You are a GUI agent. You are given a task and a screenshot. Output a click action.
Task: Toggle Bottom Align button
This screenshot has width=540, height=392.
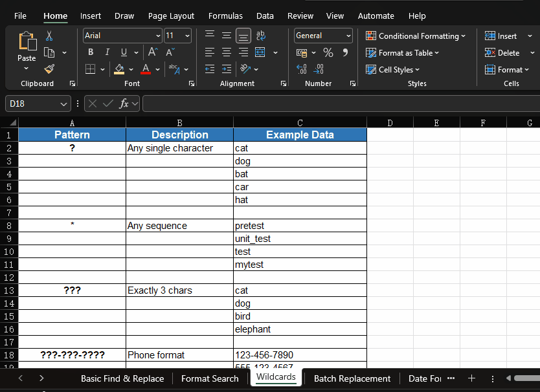(x=243, y=36)
